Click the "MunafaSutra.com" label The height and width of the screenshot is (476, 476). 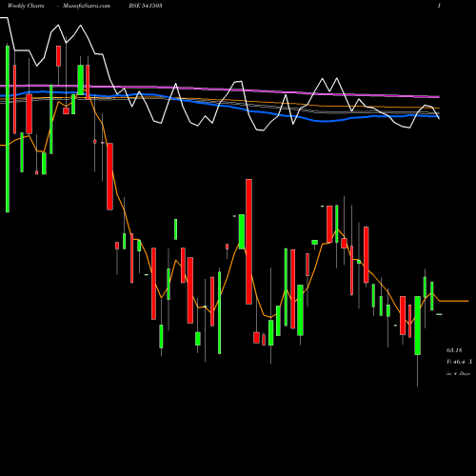point(87,6)
